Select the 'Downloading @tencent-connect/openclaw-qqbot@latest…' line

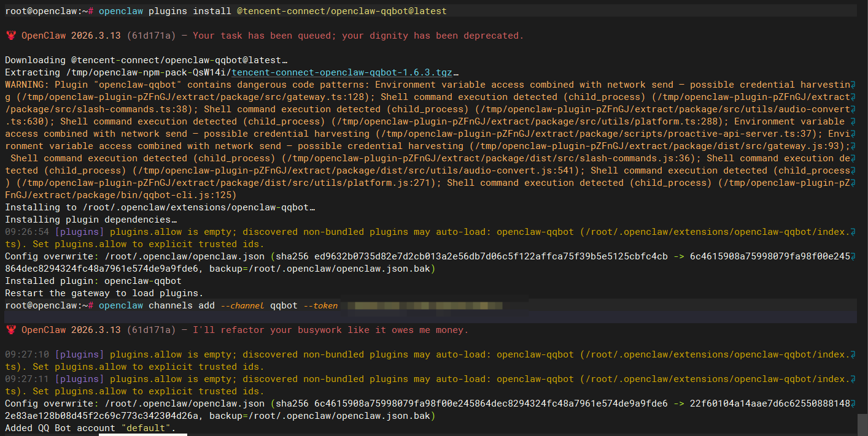click(146, 60)
